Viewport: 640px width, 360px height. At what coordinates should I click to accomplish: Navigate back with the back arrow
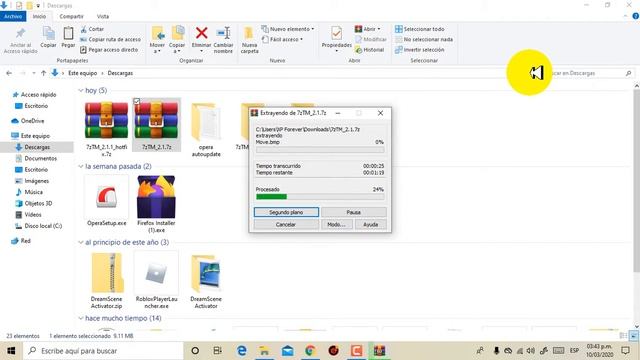(9, 73)
